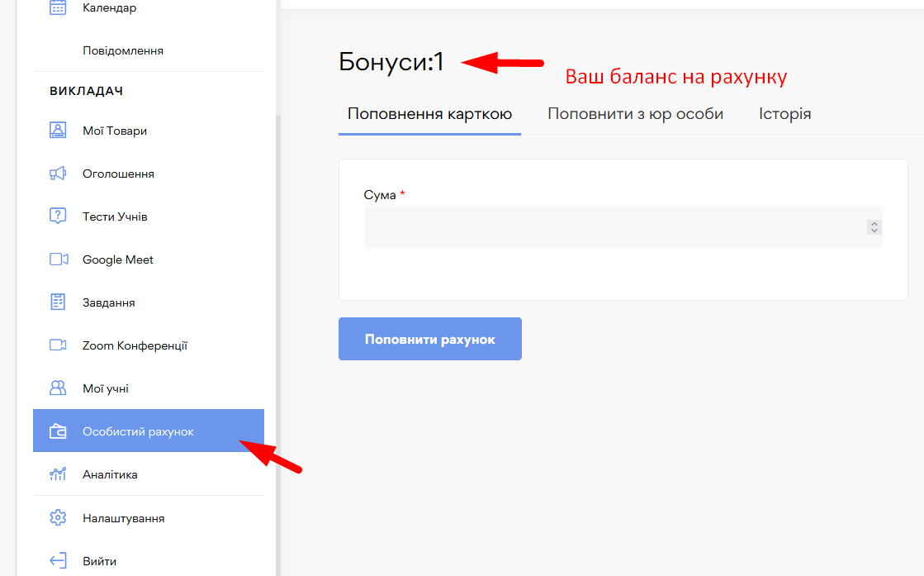Click the Сума field stepper arrows
Screen dimensions: 924x576
(874, 227)
